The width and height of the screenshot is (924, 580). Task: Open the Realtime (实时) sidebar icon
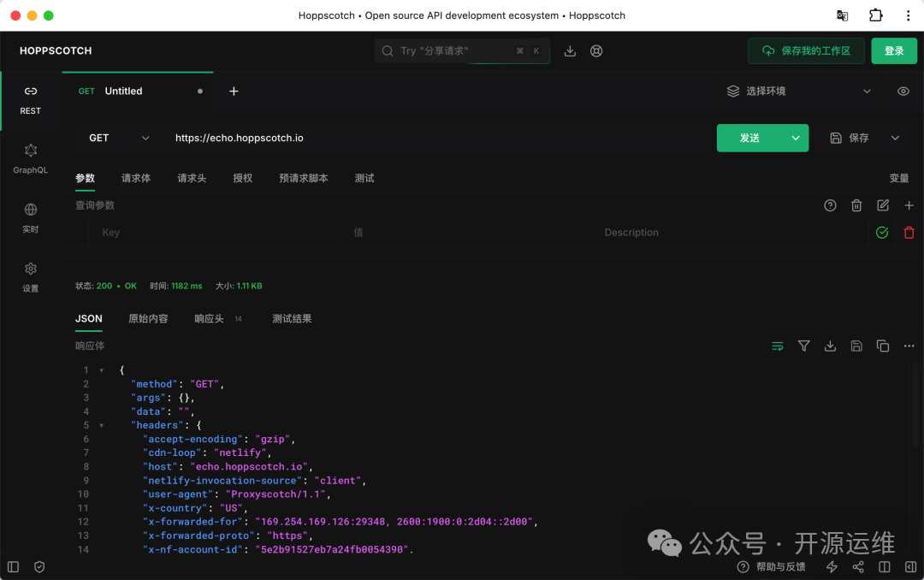pyautogui.click(x=31, y=216)
